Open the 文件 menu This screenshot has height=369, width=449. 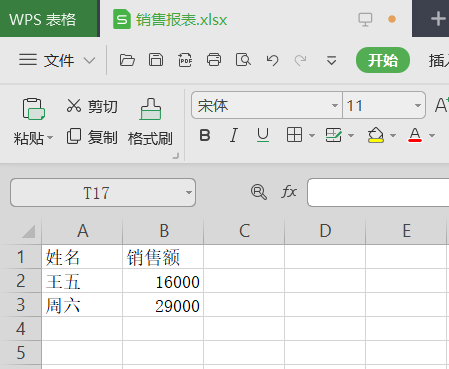(x=59, y=61)
